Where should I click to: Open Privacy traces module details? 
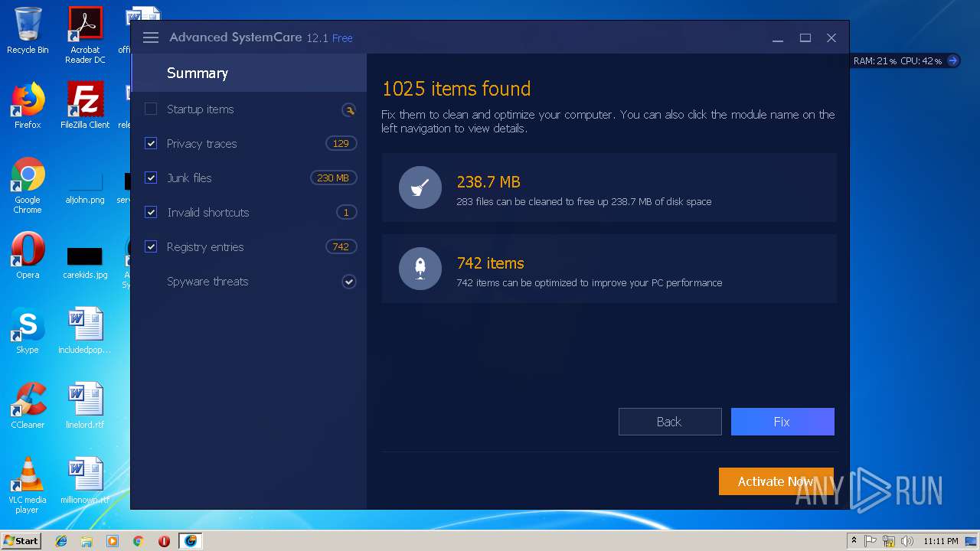tap(202, 144)
